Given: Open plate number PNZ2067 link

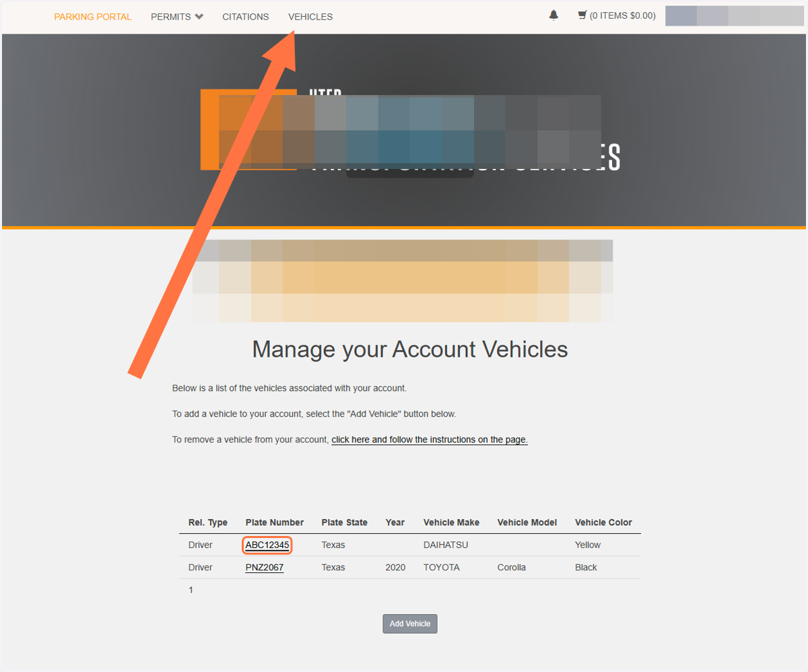Looking at the screenshot, I should pyautogui.click(x=265, y=568).
